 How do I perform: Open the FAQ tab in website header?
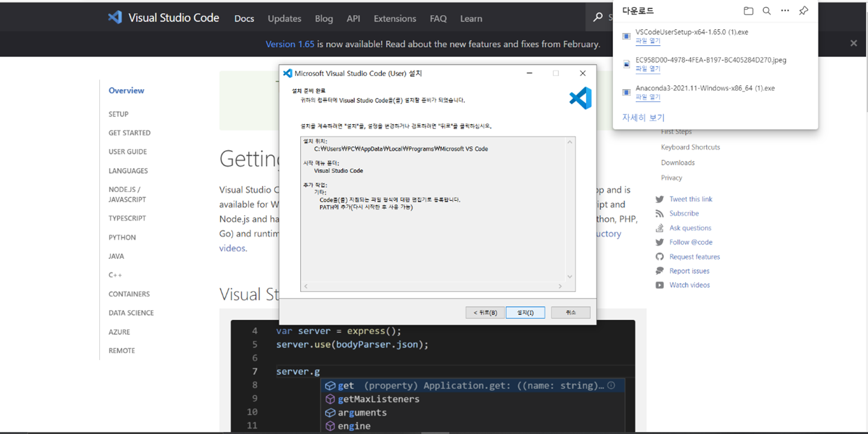pyautogui.click(x=438, y=18)
